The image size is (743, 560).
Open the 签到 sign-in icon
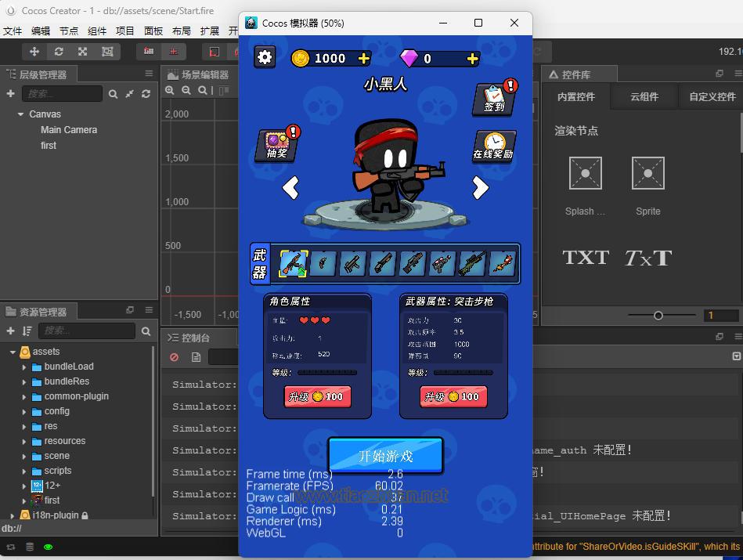click(494, 98)
